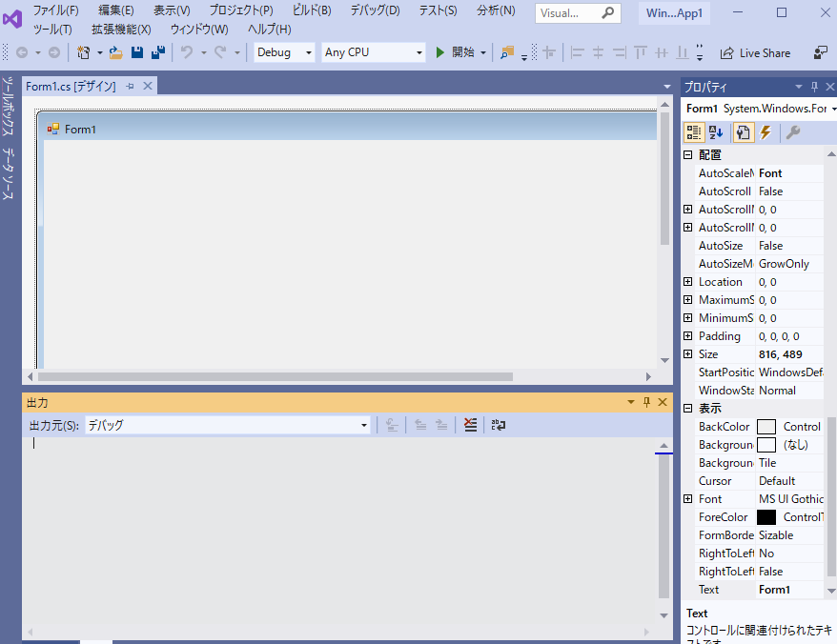Open the start button dropdown arrow
837x644 pixels.
pyautogui.click(x=483, y=52)
